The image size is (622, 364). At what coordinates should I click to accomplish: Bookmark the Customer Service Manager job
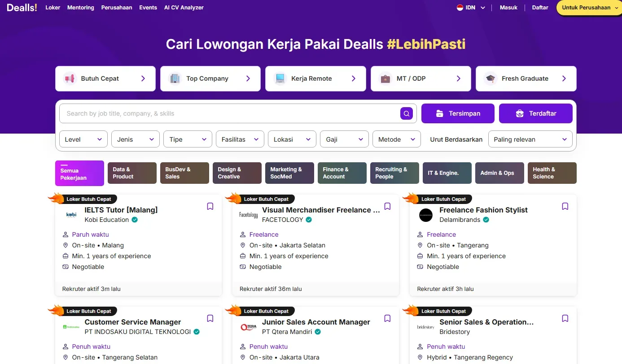(x=210, y=318)
